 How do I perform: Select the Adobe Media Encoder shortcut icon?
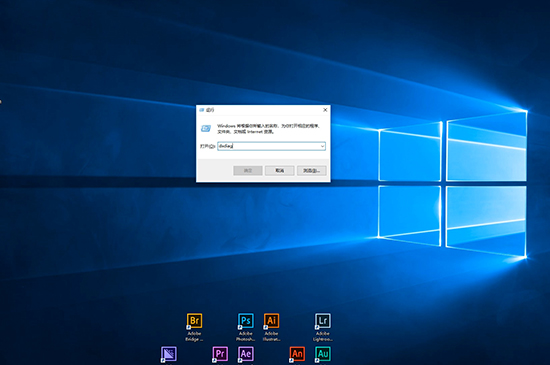[x=169, y=354]
